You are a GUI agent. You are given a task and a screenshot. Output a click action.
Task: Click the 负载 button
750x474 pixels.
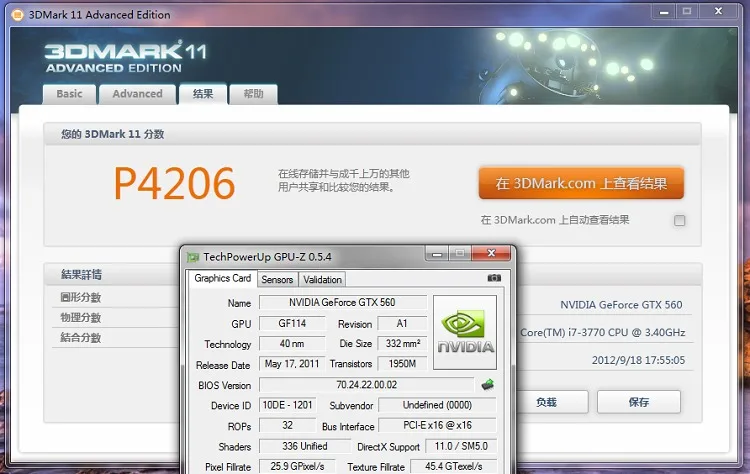pyautogui.click(x=546, y=402)
